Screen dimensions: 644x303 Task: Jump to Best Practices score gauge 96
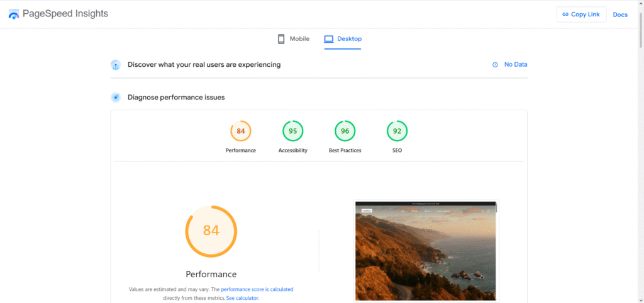pyautogui.click(x=345, y=131)
